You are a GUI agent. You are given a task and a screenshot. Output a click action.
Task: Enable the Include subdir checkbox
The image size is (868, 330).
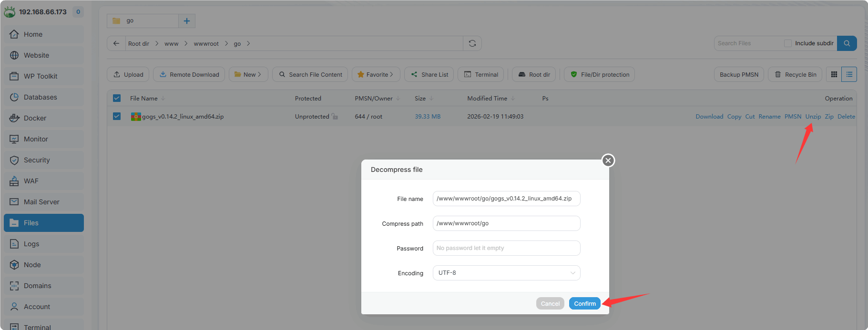(788, 43)
